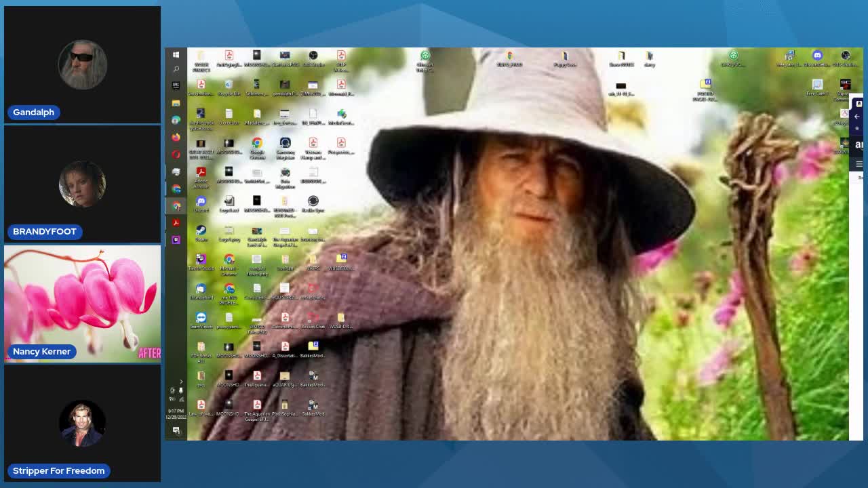Click the Gandalph name label
Image resolution: width=868 pixels, height=488 pixels.
tap(33, 112)
